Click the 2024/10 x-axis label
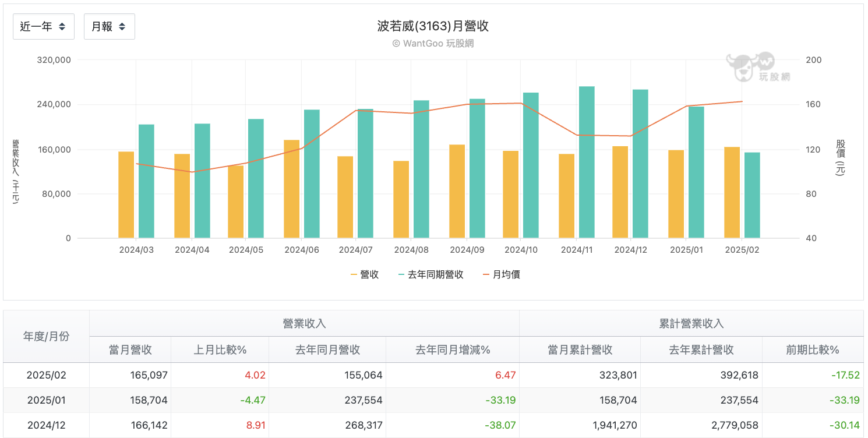The image size is (868, 438). point(521,249)
